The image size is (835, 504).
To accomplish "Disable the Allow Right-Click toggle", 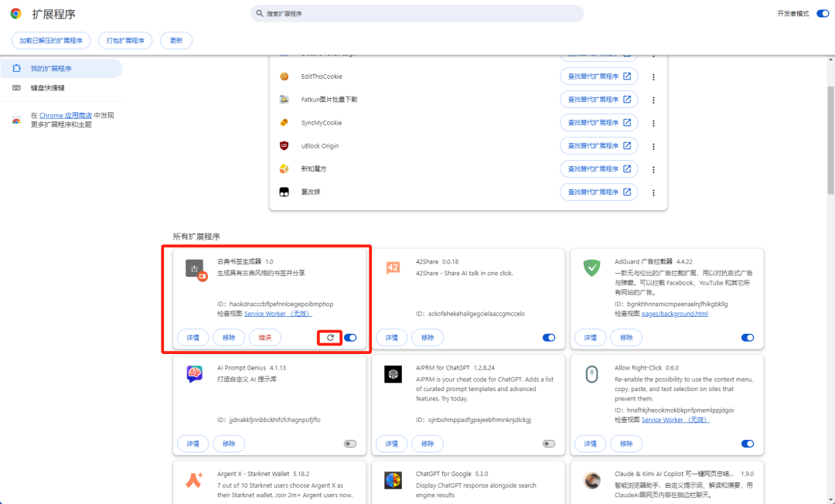I will [747, 444].
